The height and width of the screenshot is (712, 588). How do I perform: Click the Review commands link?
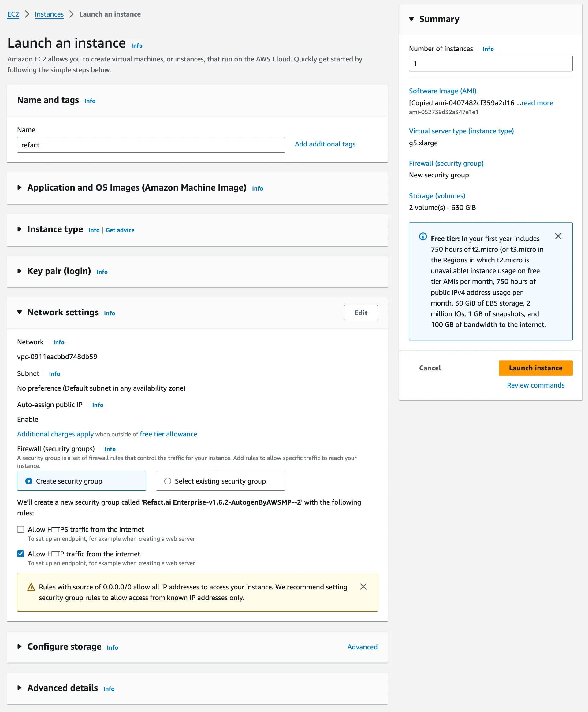(x=535, y=385)
